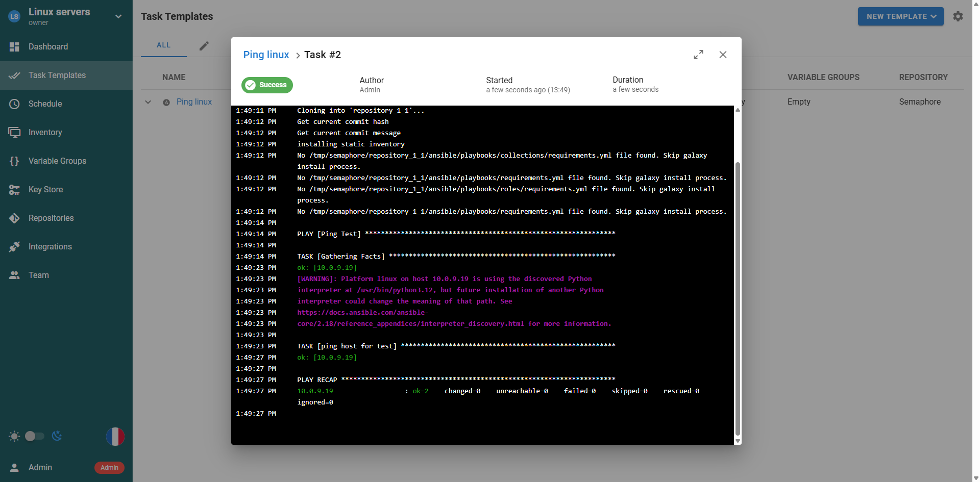Viewport: 980px width, 482px height.
Task: Click the Key Store icon
Action: [x=14, y=190]
